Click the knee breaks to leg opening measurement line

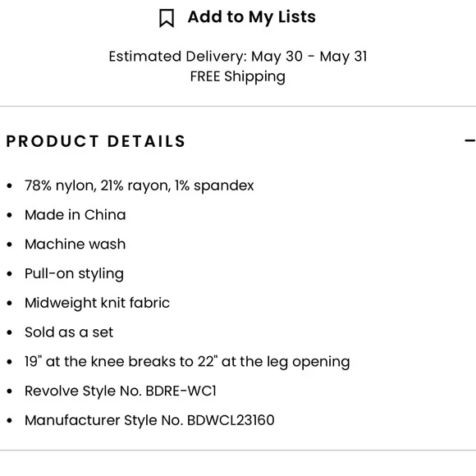[187, 362]
